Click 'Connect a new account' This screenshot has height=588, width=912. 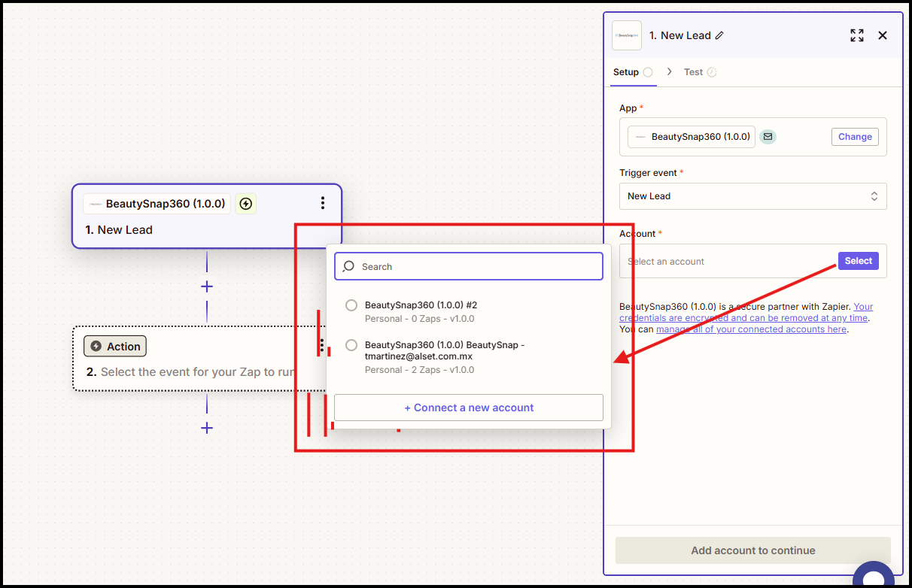[x=469, y=408]
